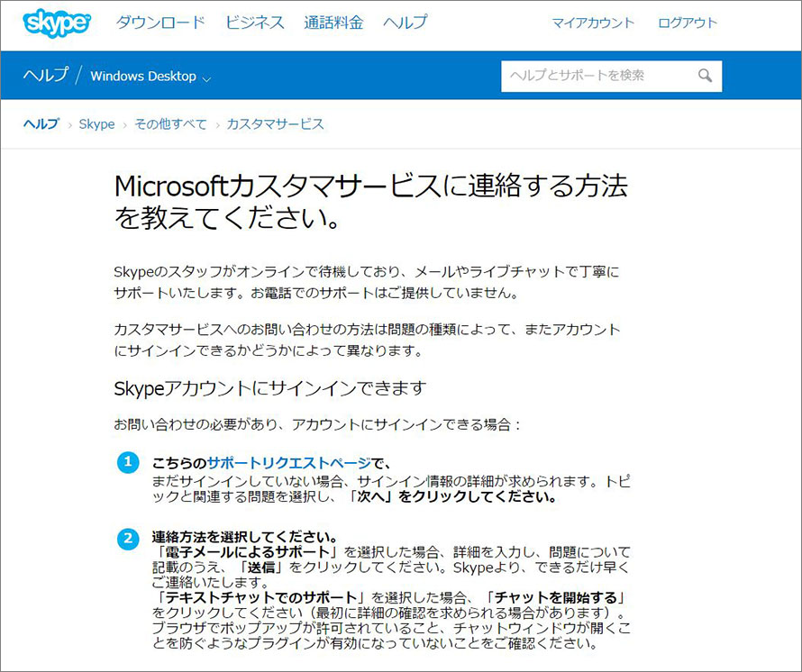Open the top ヘルプ menu item
802x672 pixels.
click(x=405, y=23)
